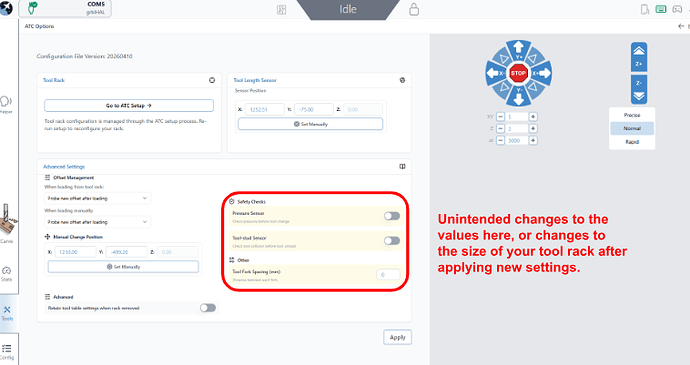
Task: Select the Precise jog preset
Action: coord(632,115)
